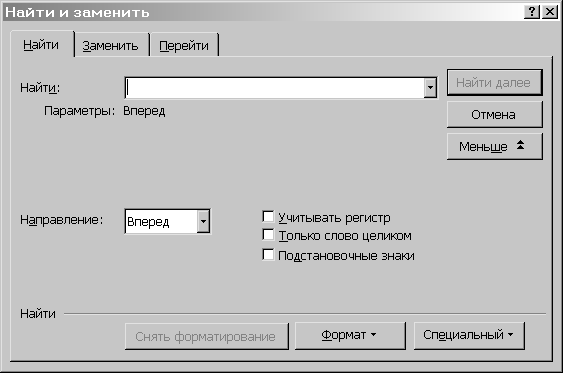Click the Меньше button
The image size is (563, 373).
click(494, 146)
